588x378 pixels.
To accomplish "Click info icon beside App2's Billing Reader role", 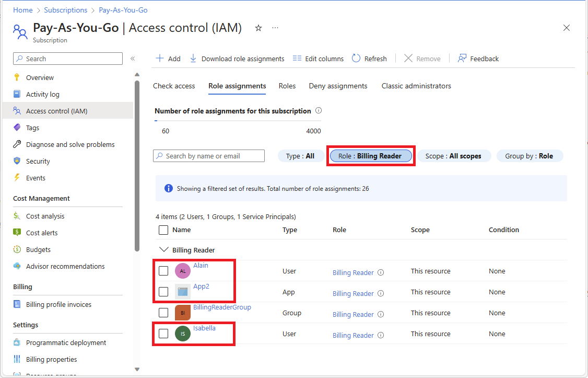I will tap(381, 293).
